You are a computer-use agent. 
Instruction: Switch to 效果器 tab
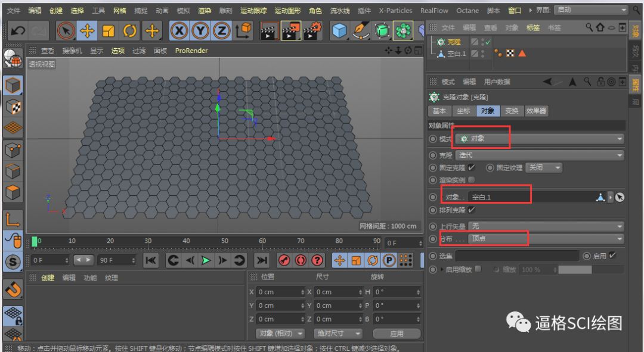tap(536, 111)
